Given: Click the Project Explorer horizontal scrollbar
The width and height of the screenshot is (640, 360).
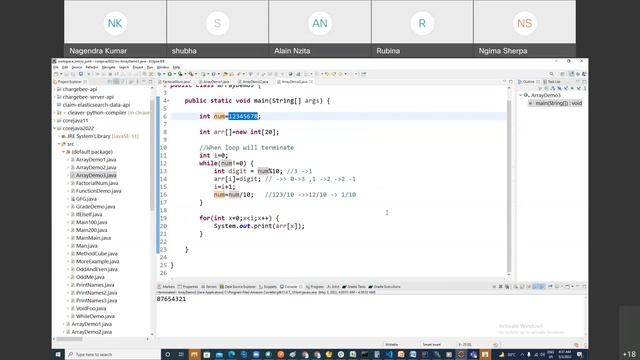Looking at the screenshot, I should click(69, 339).
